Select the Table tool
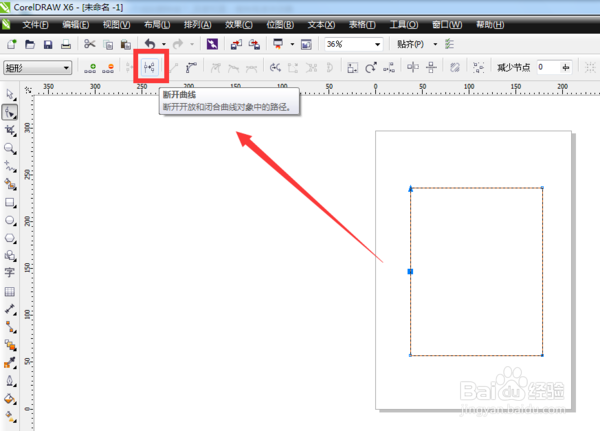The image size is (600, 431). tap(10, 292)
